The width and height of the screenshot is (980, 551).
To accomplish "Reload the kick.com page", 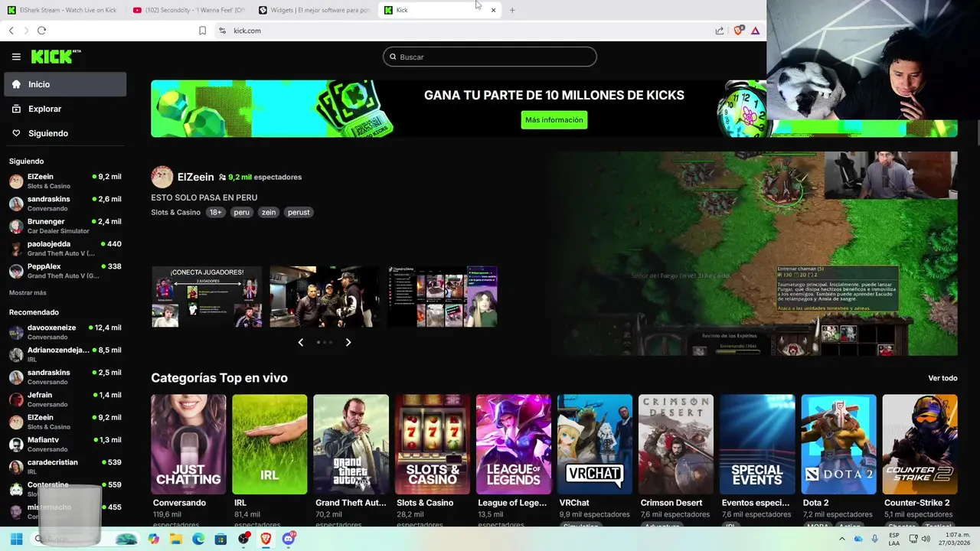I will click(x=41, y=31).
